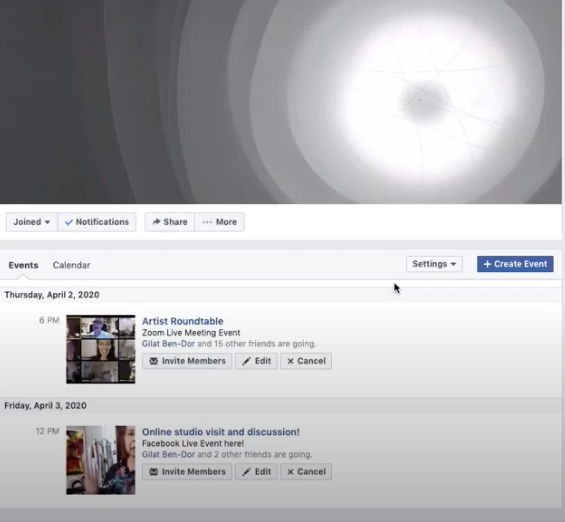The height and width of the screenshot is (522, 565).
Task: Click Gilat Ben-Dor name under studio visit
Action: click(168, 454)
